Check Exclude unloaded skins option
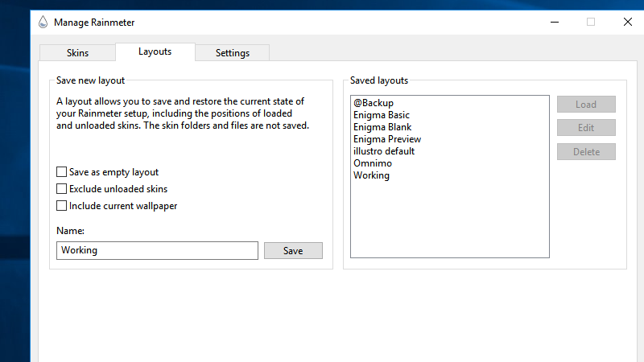This screenshot has width=644, height=362. pos(62,189)
